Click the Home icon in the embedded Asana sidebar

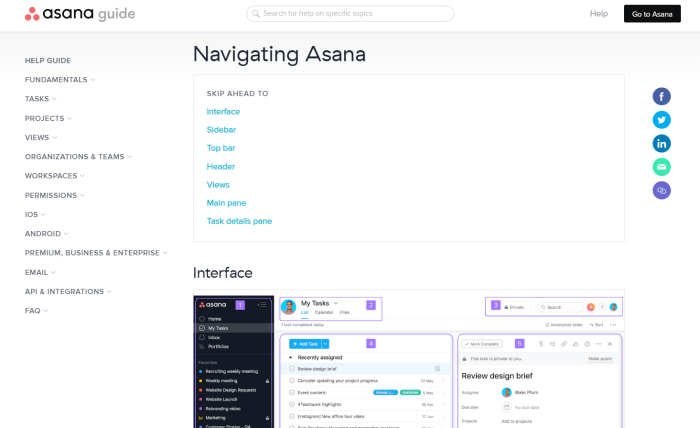[x=202, y=319]
